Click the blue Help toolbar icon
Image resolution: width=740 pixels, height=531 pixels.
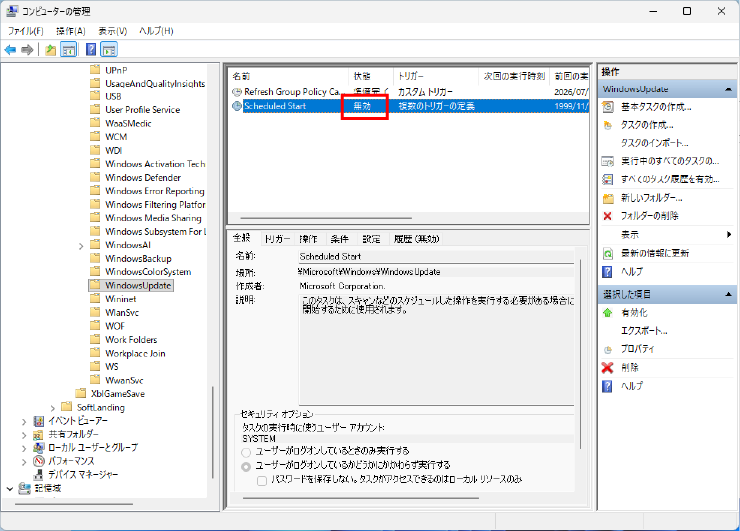coord(91,50)
